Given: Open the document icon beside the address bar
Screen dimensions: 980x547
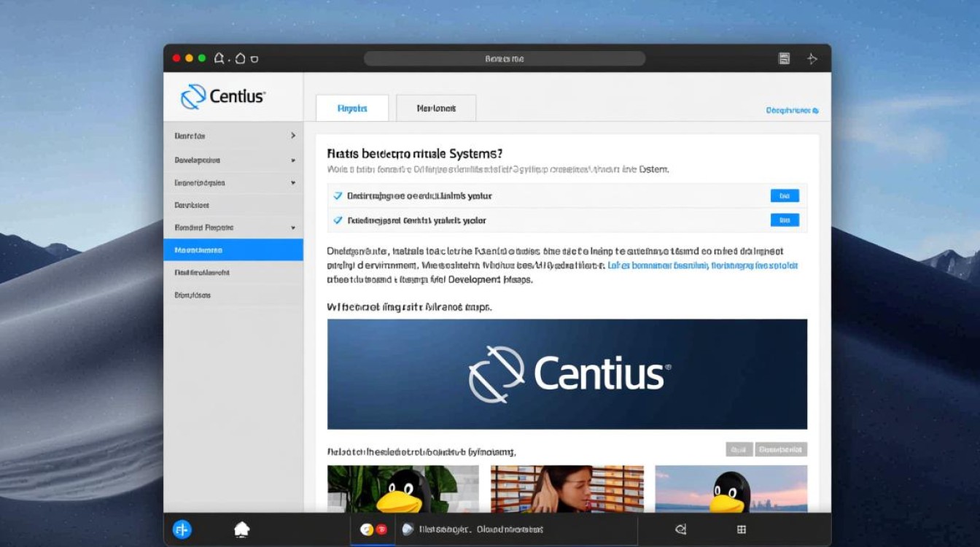Looking at the screenshot, I should (785, 59).
